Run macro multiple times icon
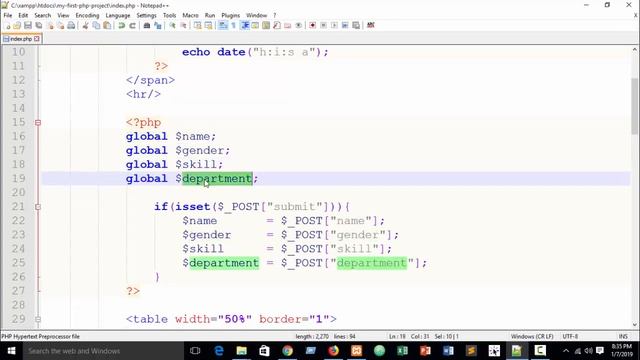The height and width of the screenshot is (360, 640). [345, 25]
